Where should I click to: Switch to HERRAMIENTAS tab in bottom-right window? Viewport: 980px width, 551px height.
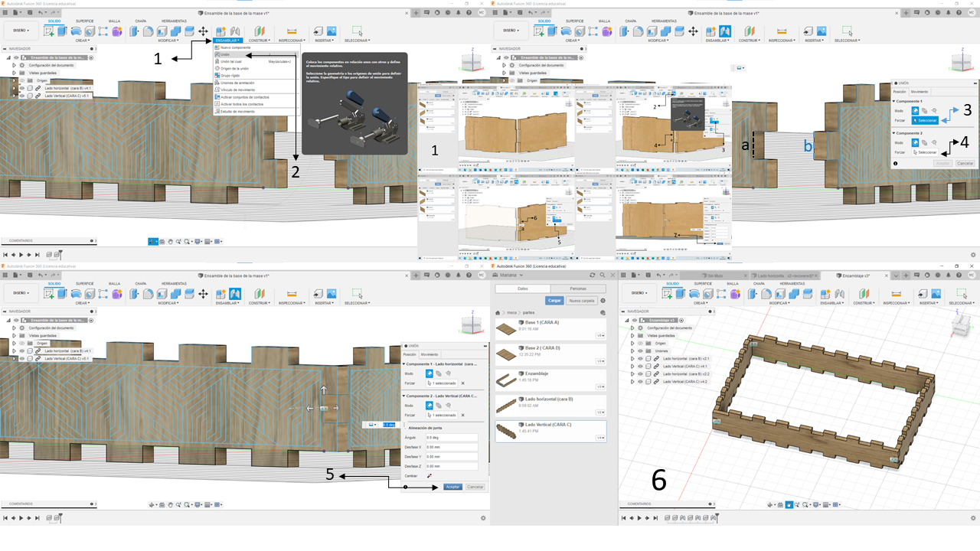tap(791, 283)
